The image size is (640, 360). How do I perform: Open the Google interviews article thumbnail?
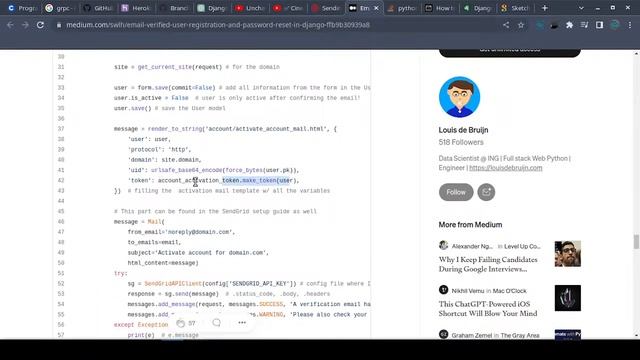click(x=567, y=254)
